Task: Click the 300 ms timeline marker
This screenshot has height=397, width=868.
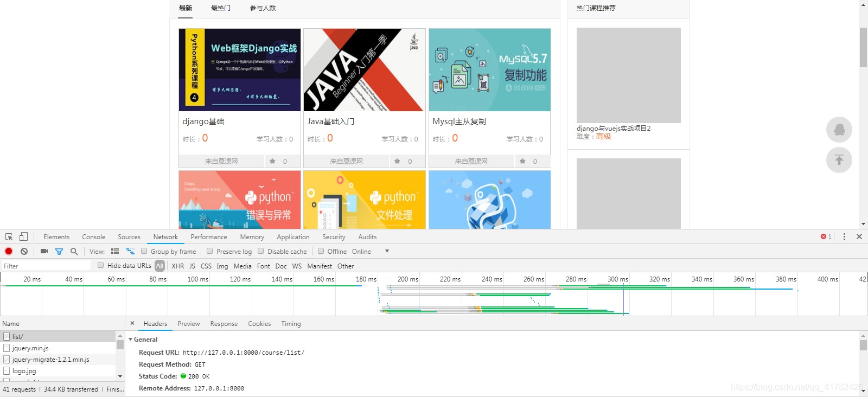Action: click(617, 279)
